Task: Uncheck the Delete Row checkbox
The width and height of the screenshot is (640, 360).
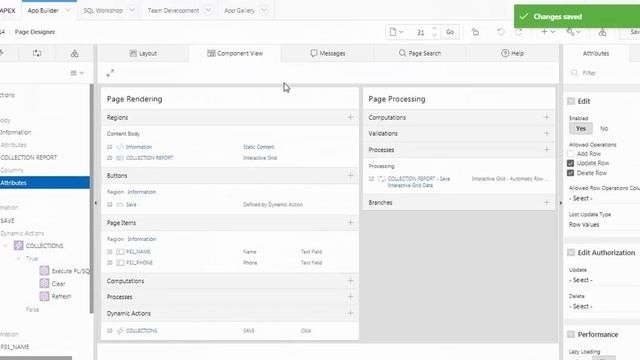Action: pyautogui.click(x=571, y=173)
